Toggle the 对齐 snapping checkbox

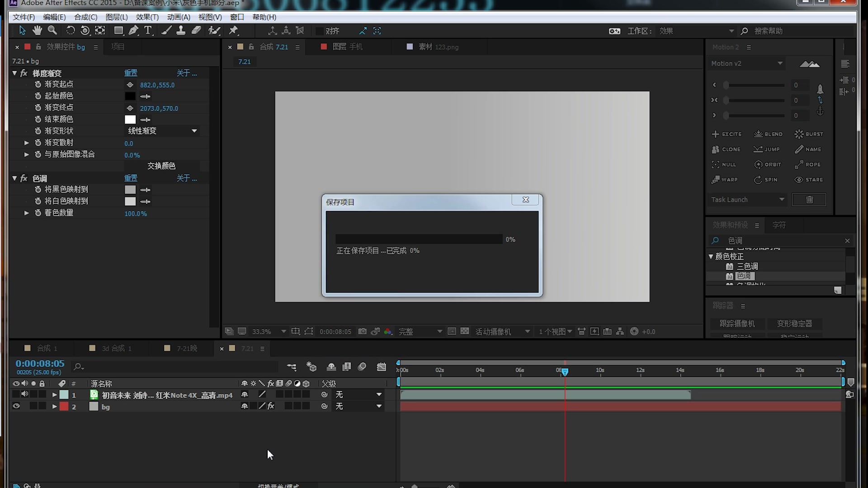pos(320,31)
